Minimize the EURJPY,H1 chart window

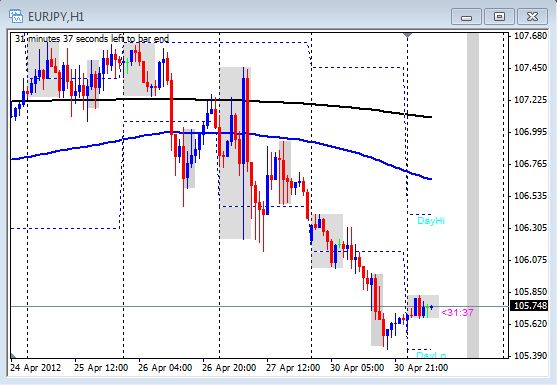(466, 17)
